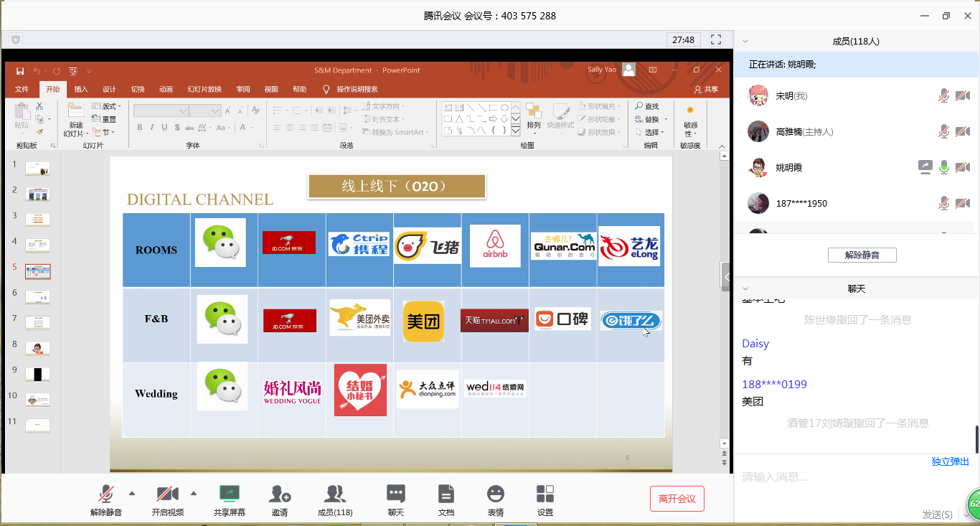Screen dimensions: 980x526
Task: Open the Emoji reactions icon
Action: [x=495, y=499]
